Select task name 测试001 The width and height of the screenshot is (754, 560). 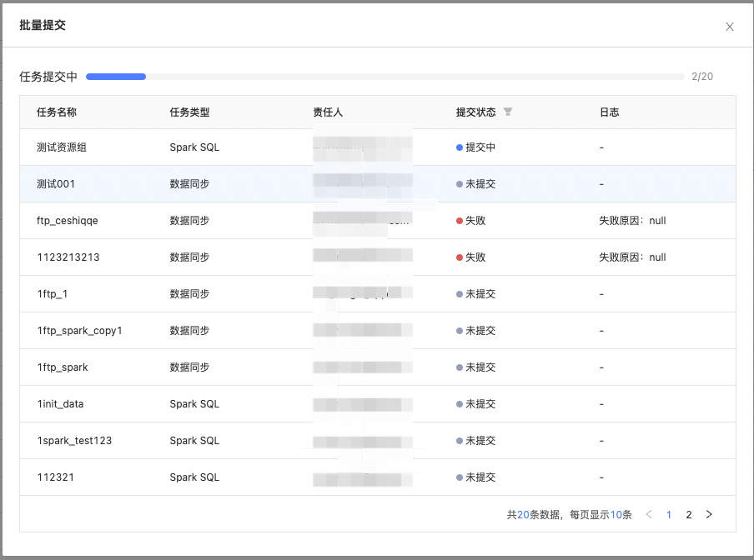pos(56,184)
